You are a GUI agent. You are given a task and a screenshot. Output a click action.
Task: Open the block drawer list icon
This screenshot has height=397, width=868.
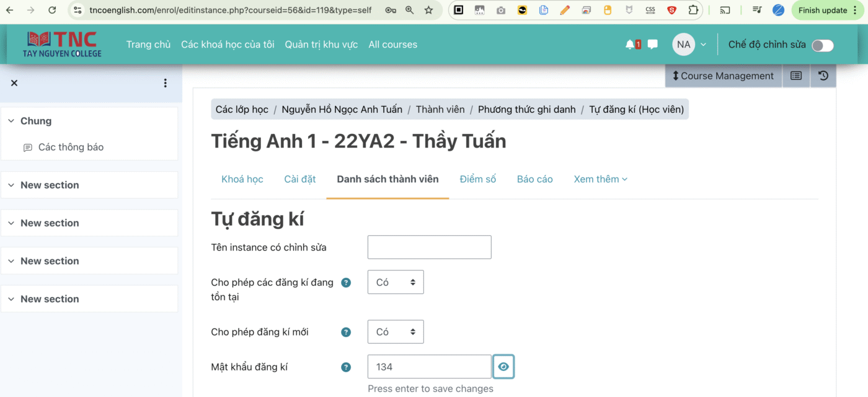click(796, 76)
